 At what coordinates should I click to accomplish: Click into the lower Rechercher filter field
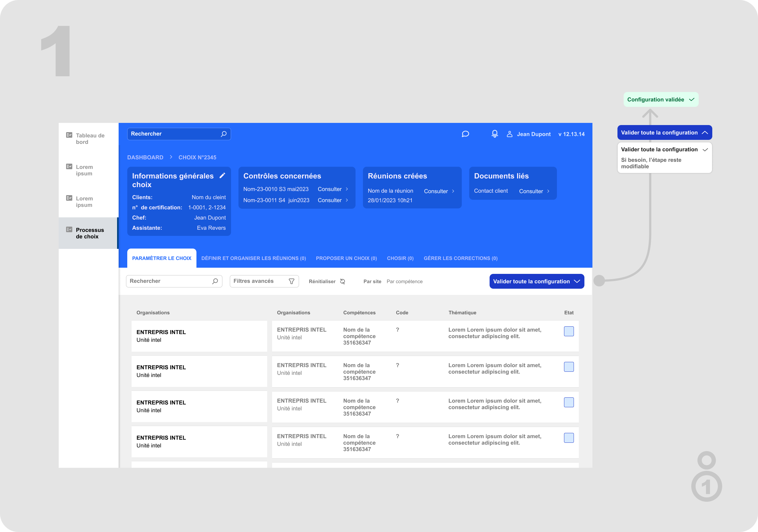point(174,281)
